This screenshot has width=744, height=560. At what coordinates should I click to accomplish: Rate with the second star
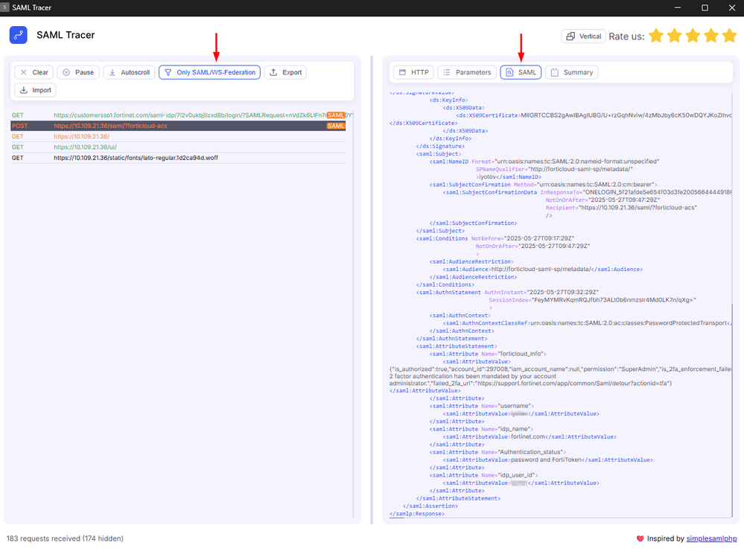(x=674, y=36)
